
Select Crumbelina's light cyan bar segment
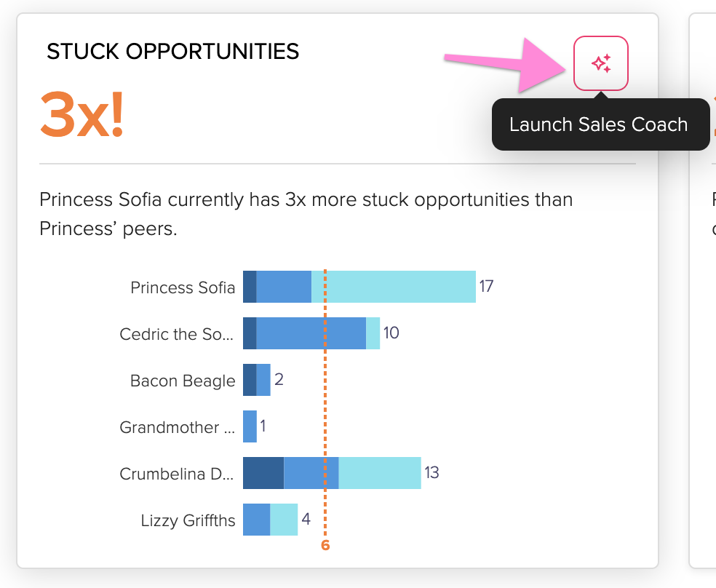[380, 473]
